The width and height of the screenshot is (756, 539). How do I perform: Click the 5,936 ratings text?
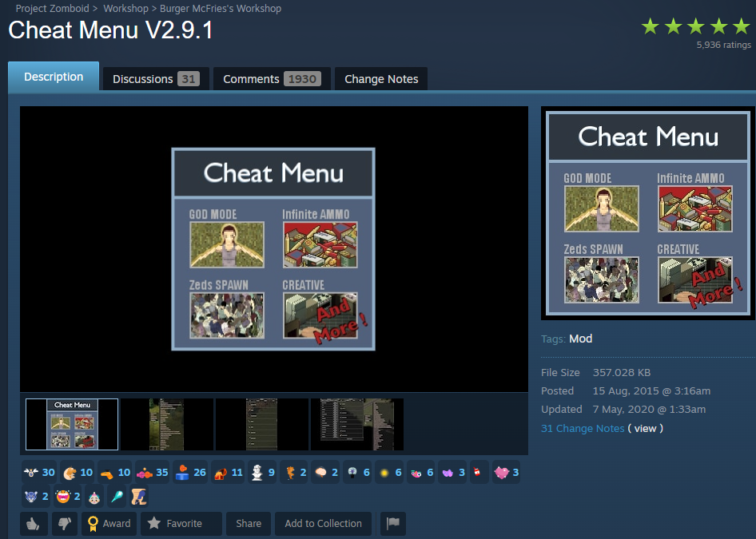point(724,45)
